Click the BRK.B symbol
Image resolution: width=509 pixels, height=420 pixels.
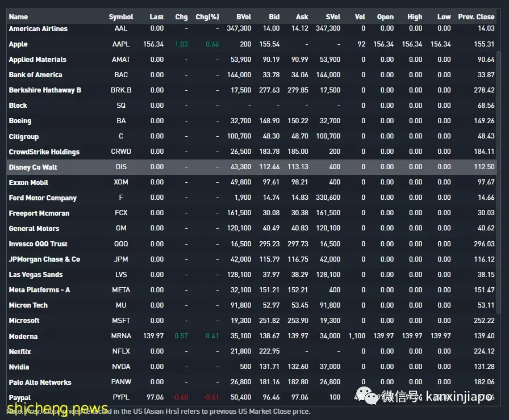point(121,90)
